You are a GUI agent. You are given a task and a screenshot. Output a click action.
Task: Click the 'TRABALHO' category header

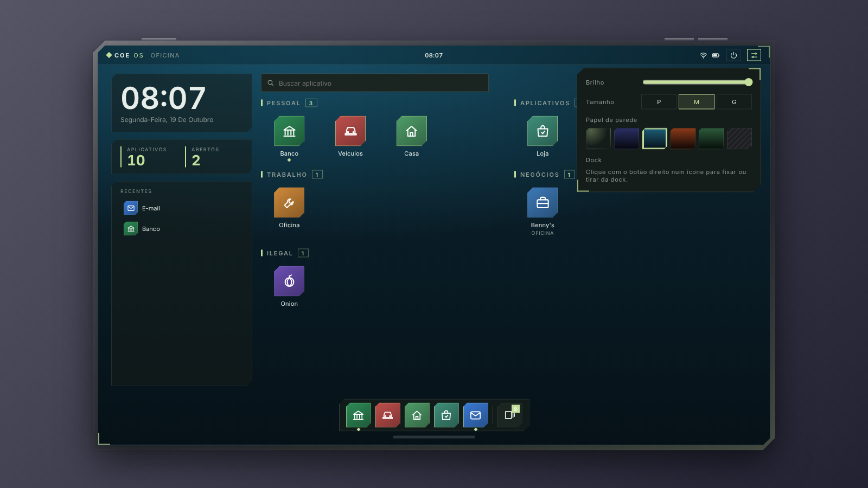[x=287, y=175]
